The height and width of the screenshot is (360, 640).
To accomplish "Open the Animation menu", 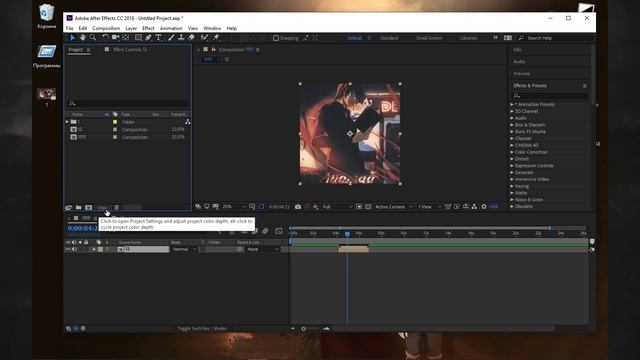I will pos(171,28).
